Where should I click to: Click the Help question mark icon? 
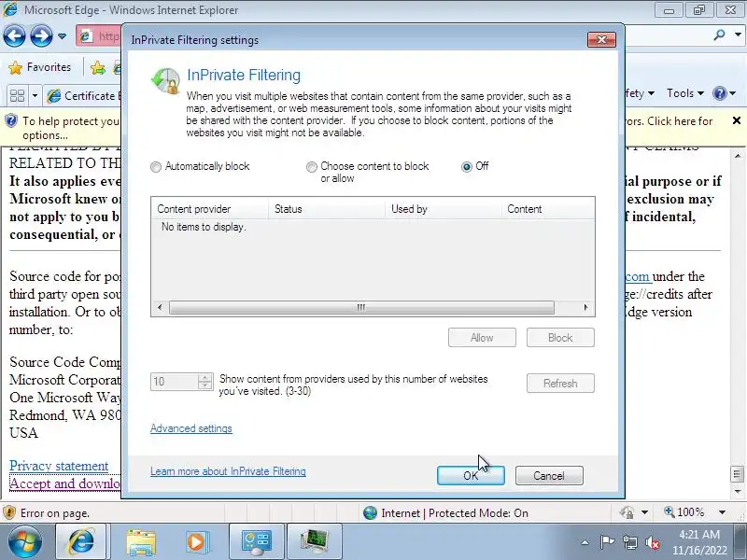coord(719,93)
